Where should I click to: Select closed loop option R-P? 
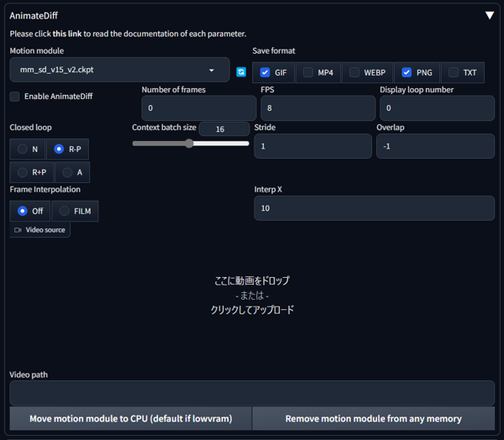pyautogui.click(x=67, y=149)
